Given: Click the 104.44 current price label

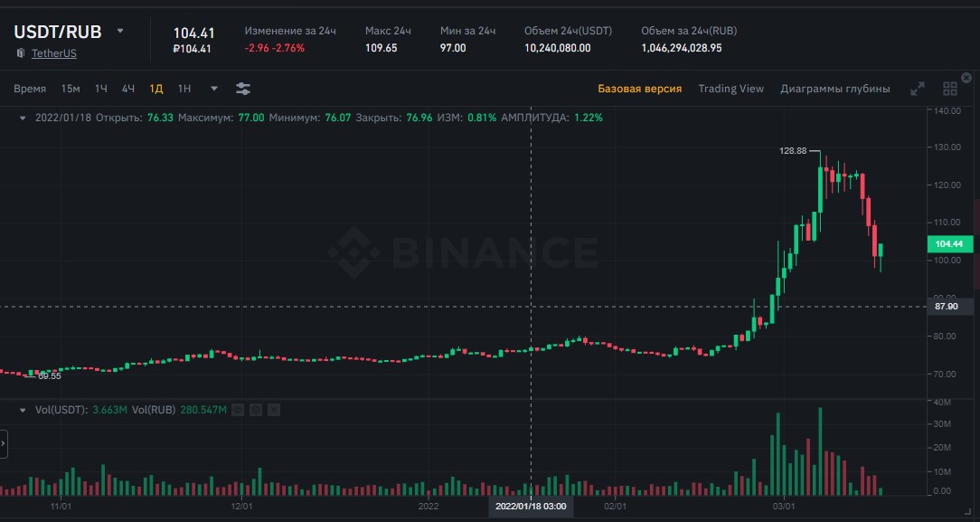Looking at the screenshot, I should 949,243.
